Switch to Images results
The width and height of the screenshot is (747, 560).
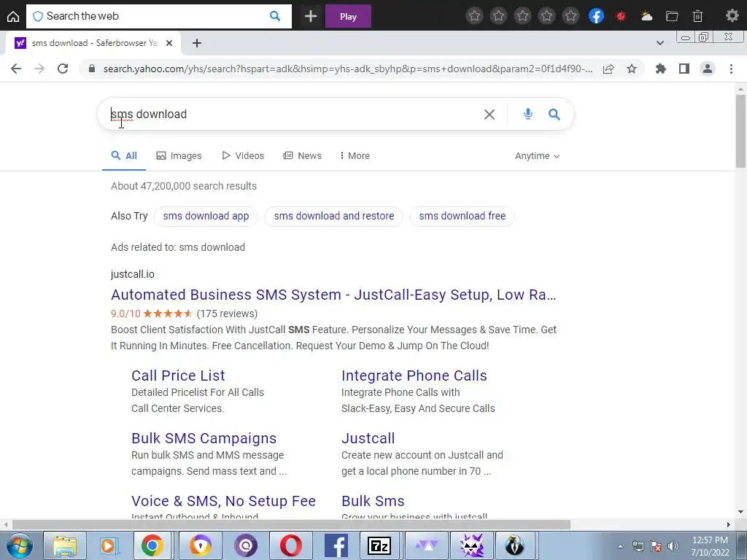click(x=179, y=156)
